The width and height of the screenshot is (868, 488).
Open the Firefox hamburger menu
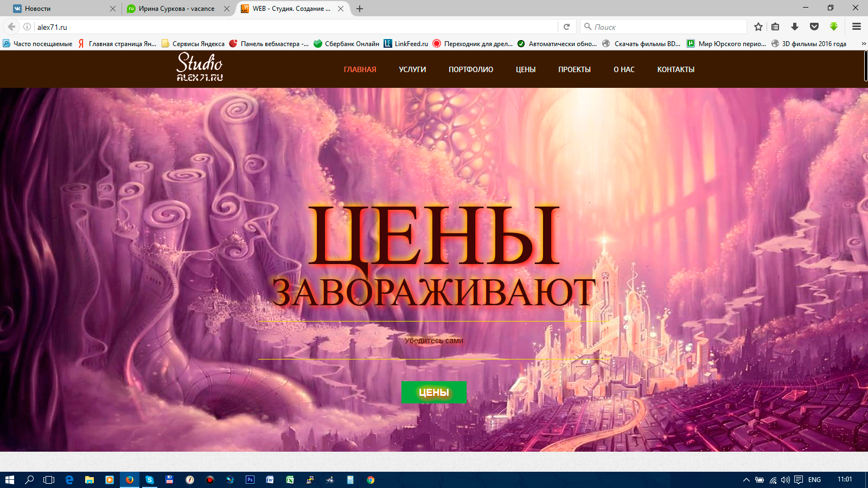click(x=857, y=27)
